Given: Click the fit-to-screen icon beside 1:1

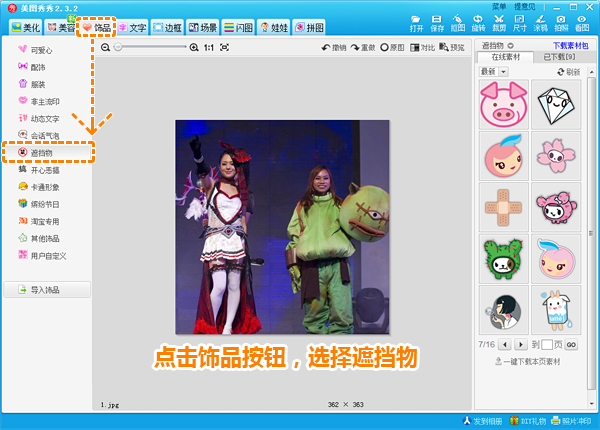Looking at the screenshot, I should coord(224,47).
